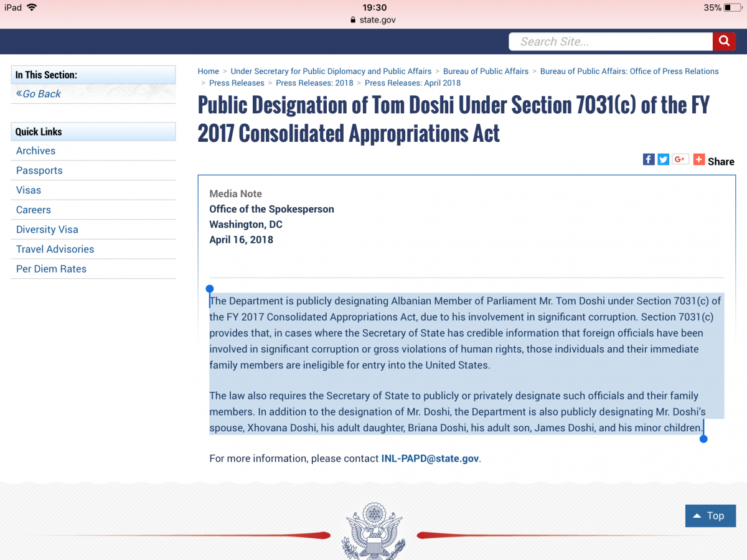
Task: Tap the selection start handle
Action: 210,289
